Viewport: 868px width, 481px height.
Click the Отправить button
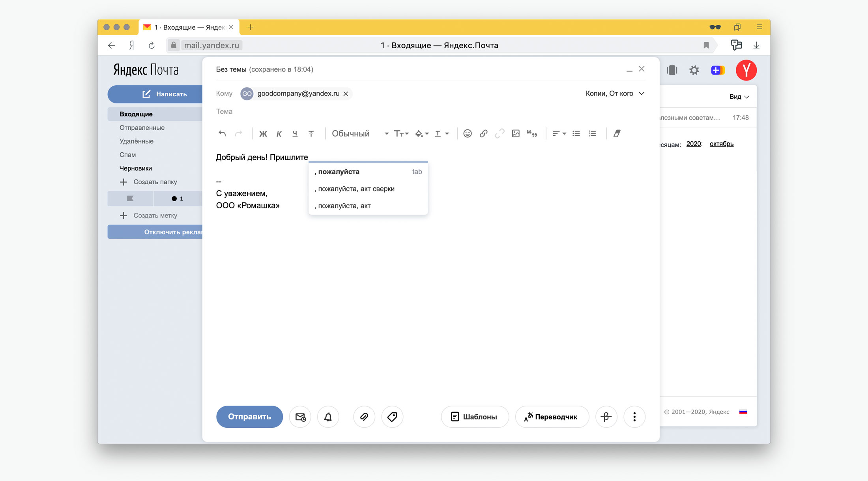249,417
